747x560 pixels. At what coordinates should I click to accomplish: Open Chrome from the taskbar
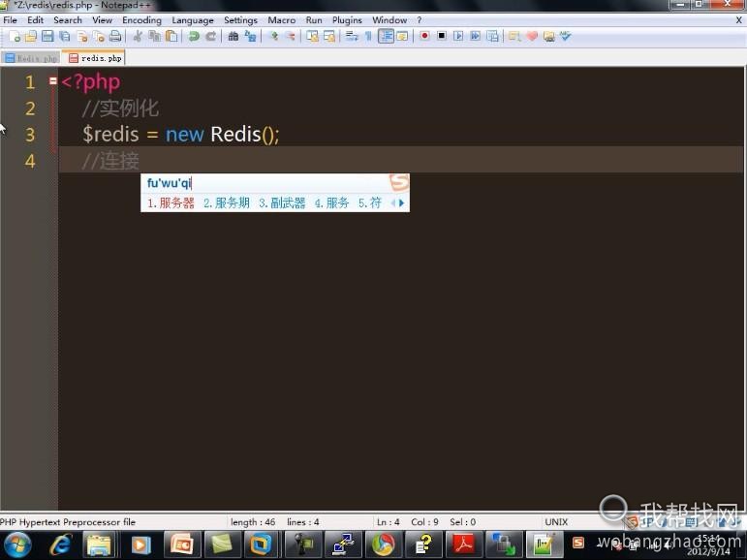click(x=384, y=544)
